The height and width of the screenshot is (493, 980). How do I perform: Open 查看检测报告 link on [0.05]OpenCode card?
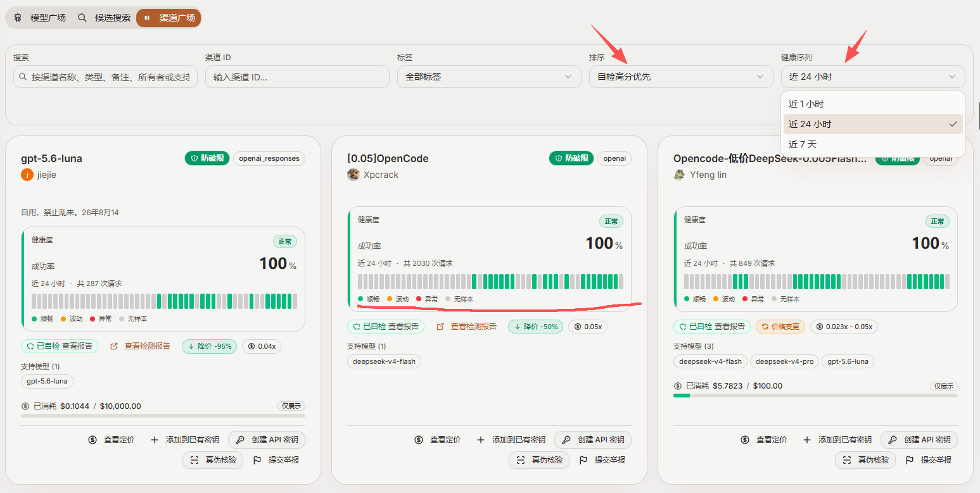(x=466, y=327)
